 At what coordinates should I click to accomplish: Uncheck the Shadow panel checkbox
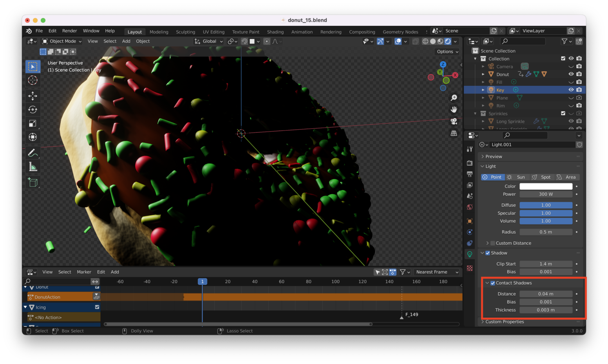click(x=488, y=253)
